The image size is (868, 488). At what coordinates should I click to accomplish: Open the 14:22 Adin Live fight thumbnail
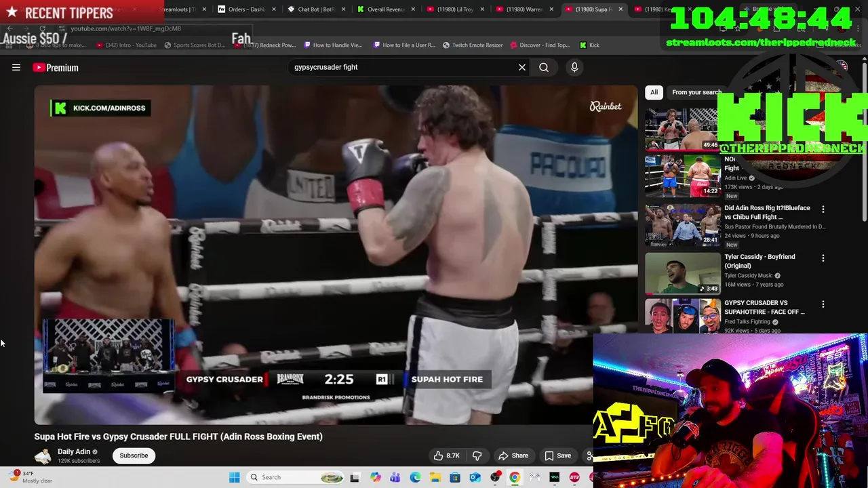[x=682, y=176]
